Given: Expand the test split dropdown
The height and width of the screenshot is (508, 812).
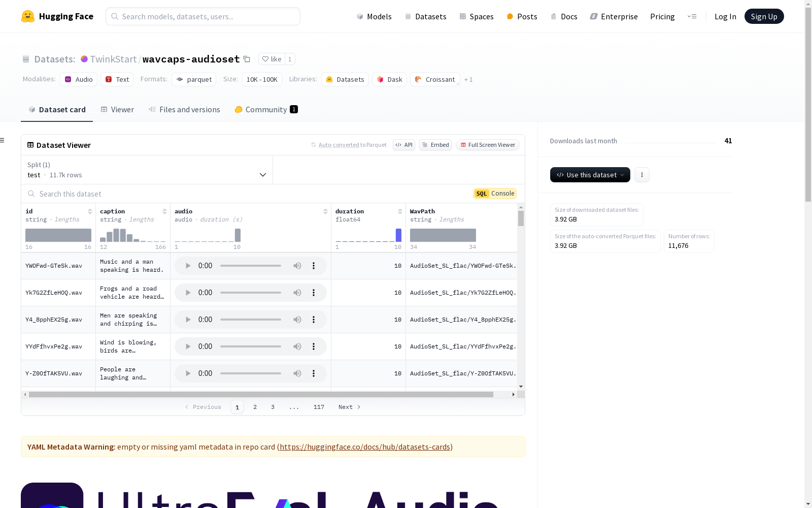Looking at the screenshot, I should click(147, 170).
